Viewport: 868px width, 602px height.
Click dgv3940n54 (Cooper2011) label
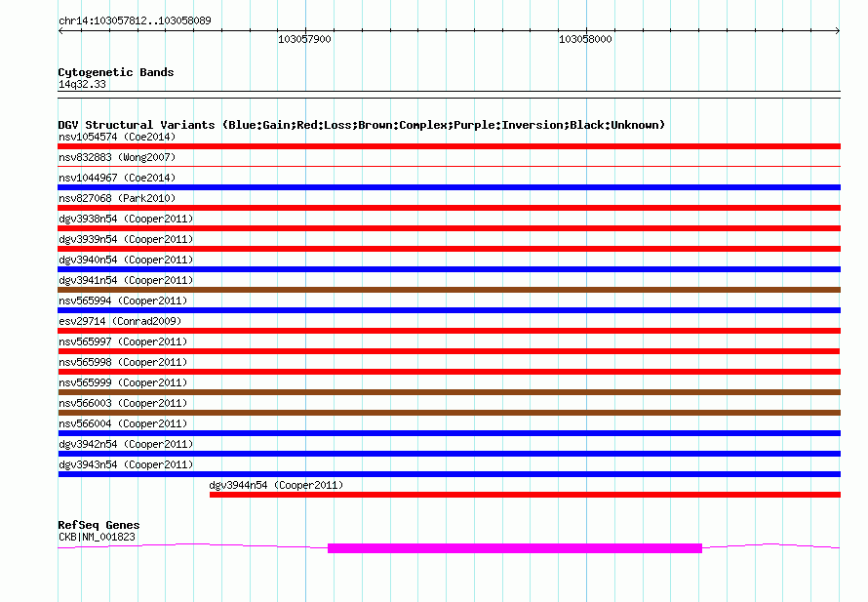tap(126, 260)
